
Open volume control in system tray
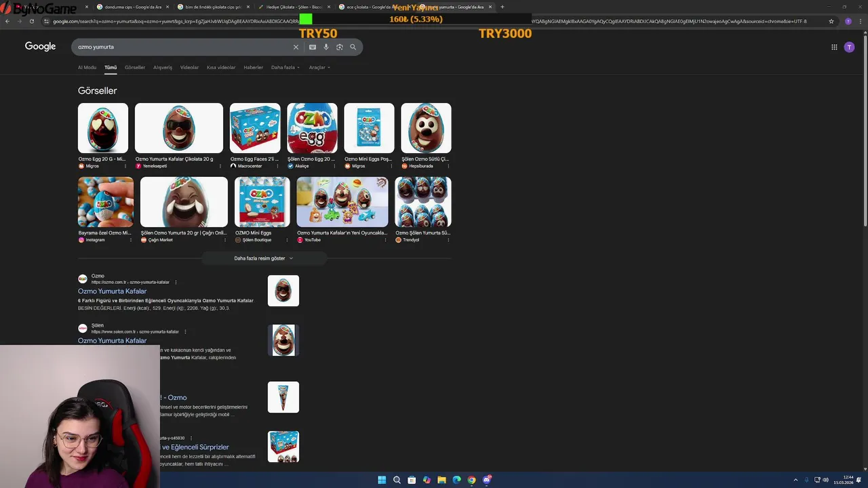click(825, 480)
